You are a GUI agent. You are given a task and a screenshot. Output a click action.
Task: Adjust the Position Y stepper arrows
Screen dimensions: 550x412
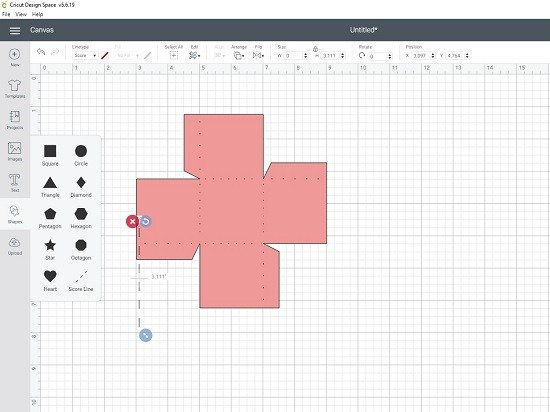point(467,55)
